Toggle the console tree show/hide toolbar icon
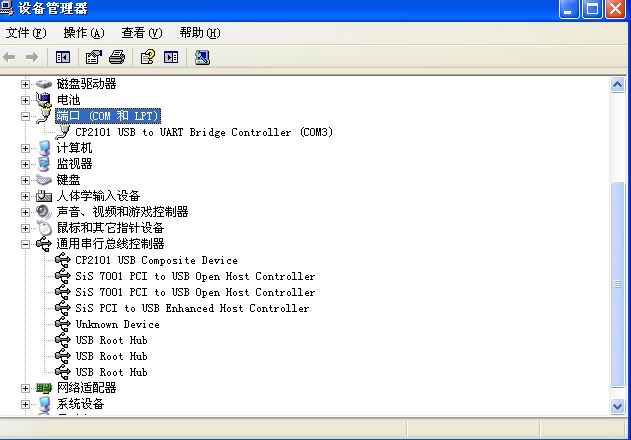 coord(63,57)
